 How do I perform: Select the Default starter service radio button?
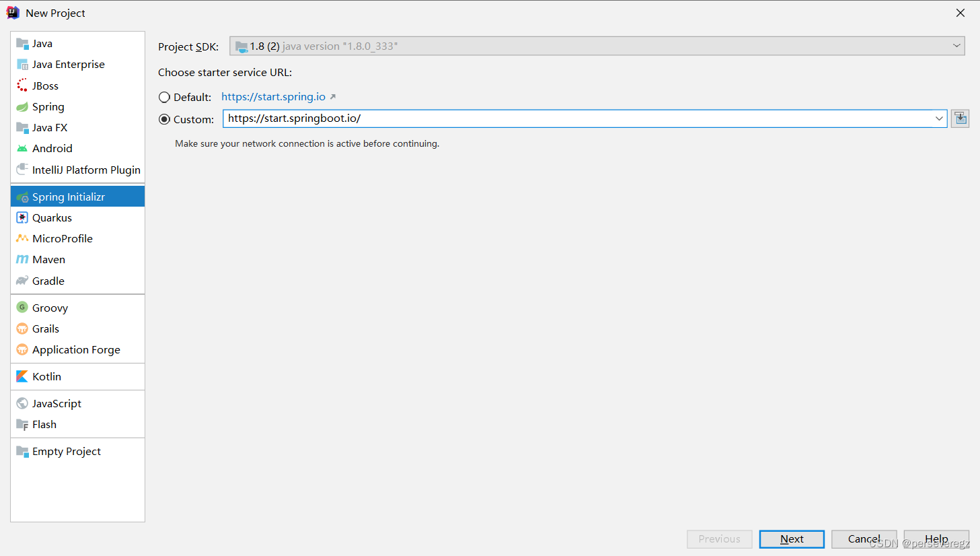point(164,97)
